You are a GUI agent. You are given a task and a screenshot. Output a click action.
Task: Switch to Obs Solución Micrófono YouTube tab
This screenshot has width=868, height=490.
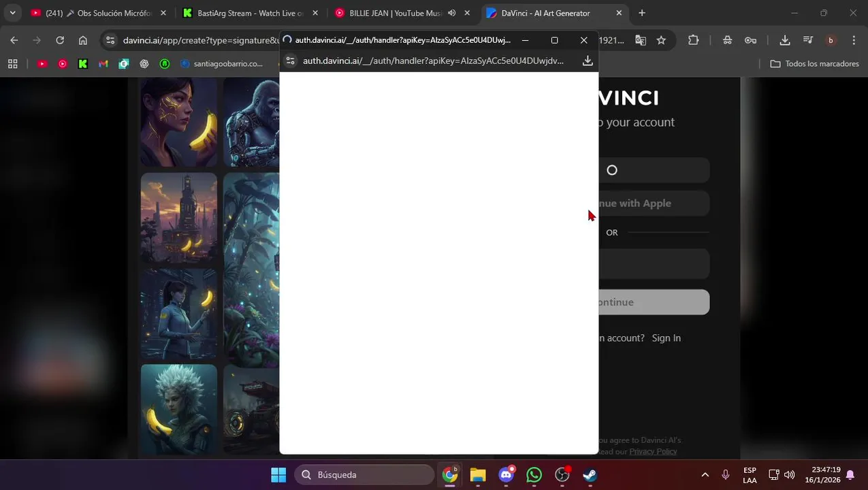click(x=99, y=13)
